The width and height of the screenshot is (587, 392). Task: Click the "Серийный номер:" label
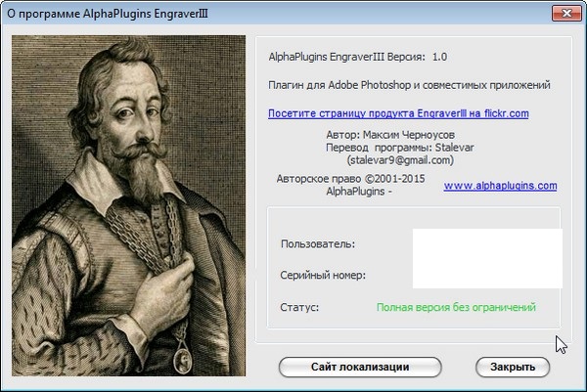[323, 276]
